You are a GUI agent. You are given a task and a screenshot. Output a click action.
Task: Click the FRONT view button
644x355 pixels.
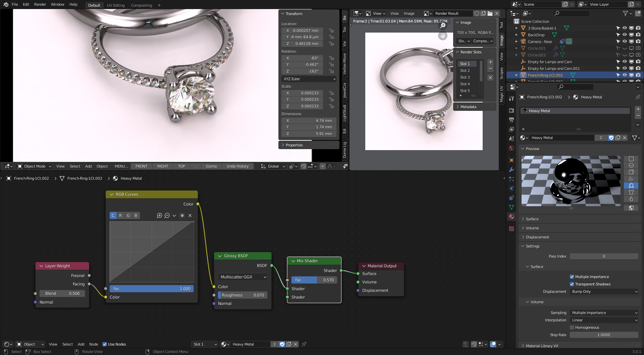click(141, 166)
